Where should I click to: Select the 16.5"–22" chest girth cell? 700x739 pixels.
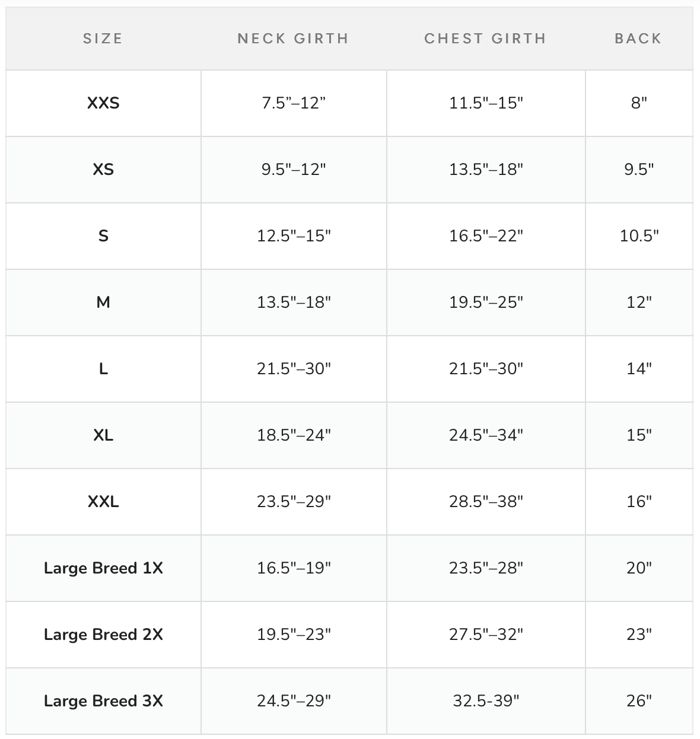(486, 236)
